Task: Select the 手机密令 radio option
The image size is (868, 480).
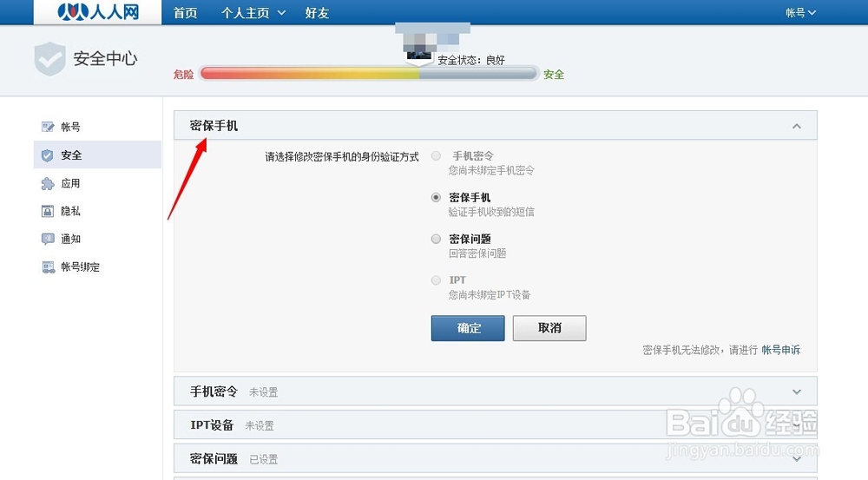Action: [x=437, y=155]
